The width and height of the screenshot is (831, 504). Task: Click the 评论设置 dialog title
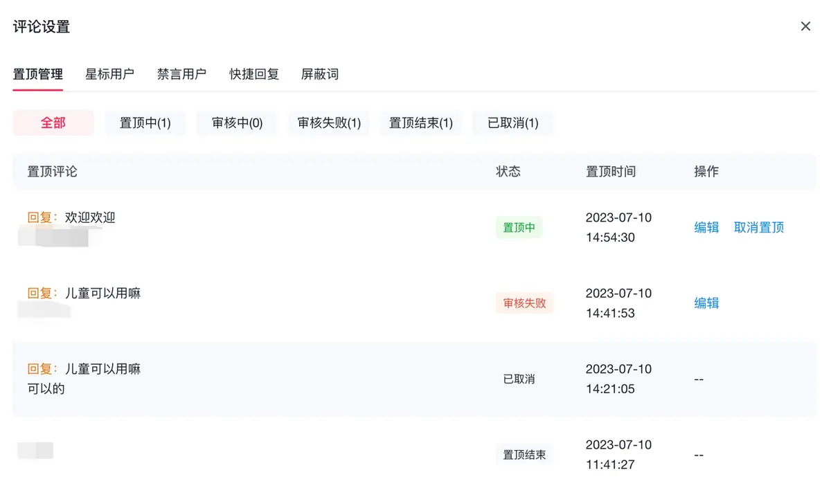point(42,27)
